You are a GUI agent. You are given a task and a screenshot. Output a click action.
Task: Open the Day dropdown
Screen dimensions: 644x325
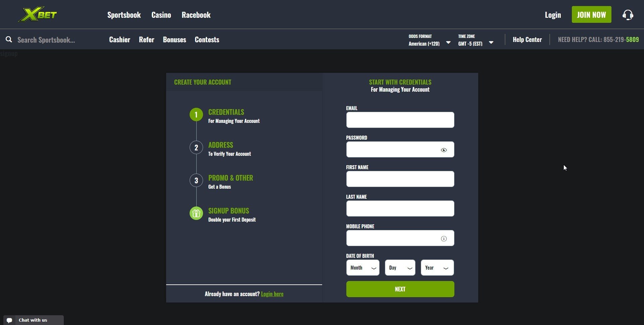(x=400, y=268)
